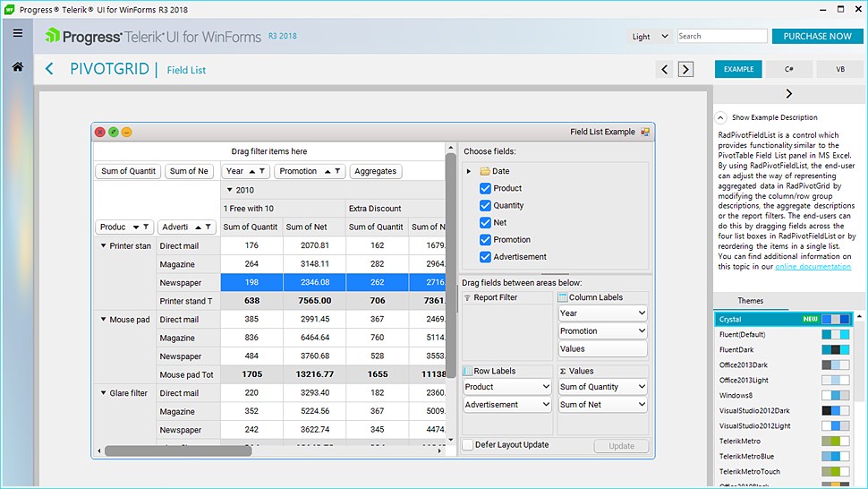The image size is (868, 489).
Task: Collapse the right description panel chevron
Action: [788, 93]
